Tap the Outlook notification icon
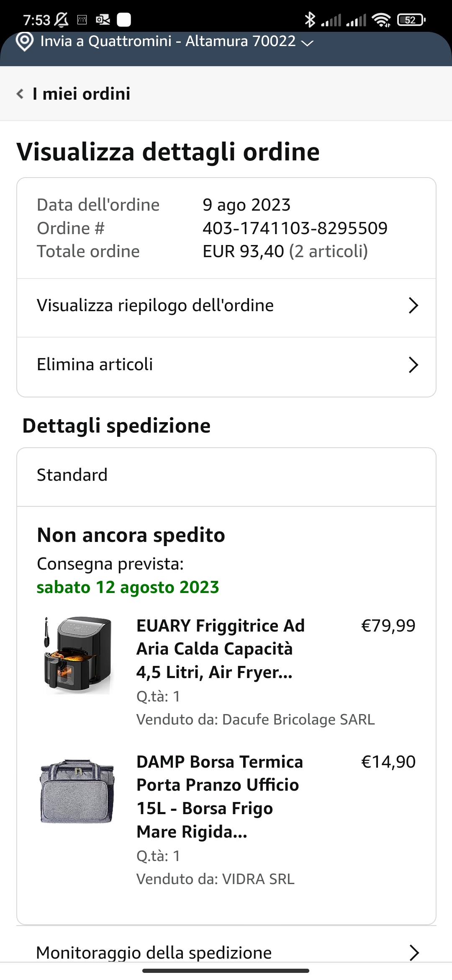The height and width of the screenshot is (980, 452). pos(103,20)
